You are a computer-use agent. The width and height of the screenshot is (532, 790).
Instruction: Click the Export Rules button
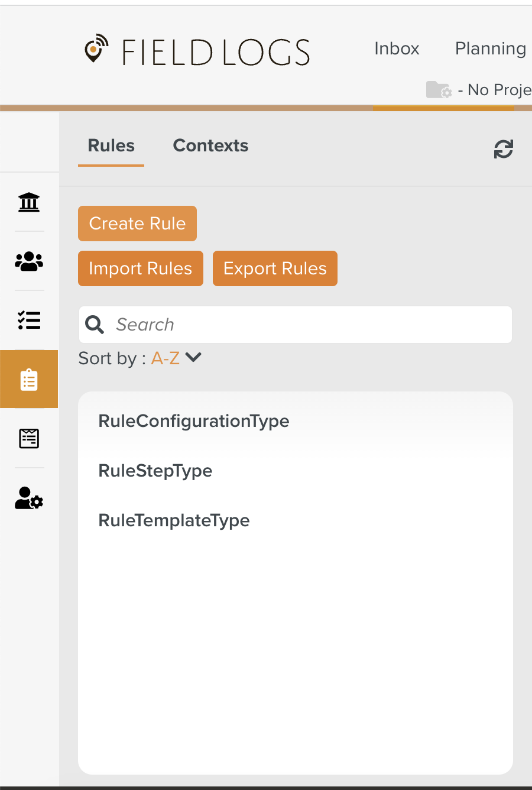pyautogui.click(x=275, y=268)
